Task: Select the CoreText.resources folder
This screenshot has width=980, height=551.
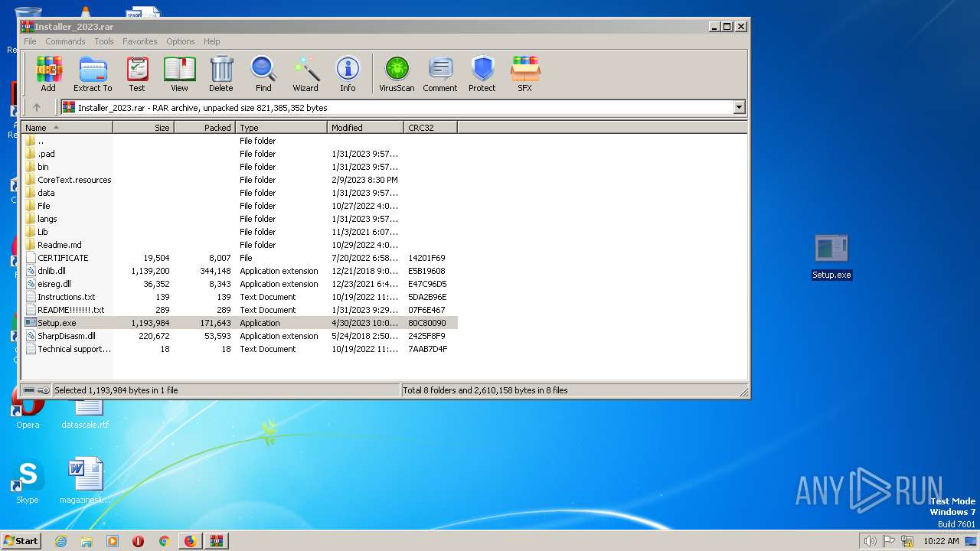Action: (240, 180)
